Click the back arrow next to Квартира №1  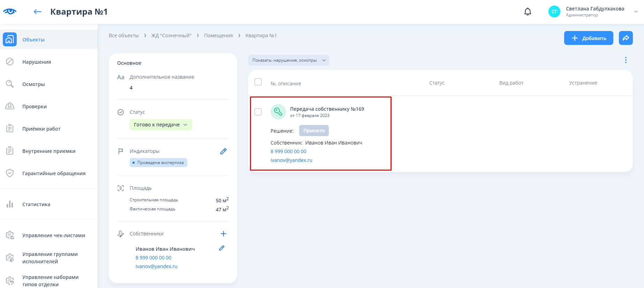point(37,12)
